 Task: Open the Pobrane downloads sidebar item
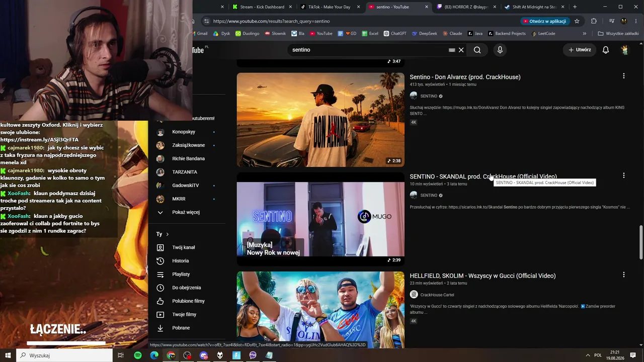[174, 328]
